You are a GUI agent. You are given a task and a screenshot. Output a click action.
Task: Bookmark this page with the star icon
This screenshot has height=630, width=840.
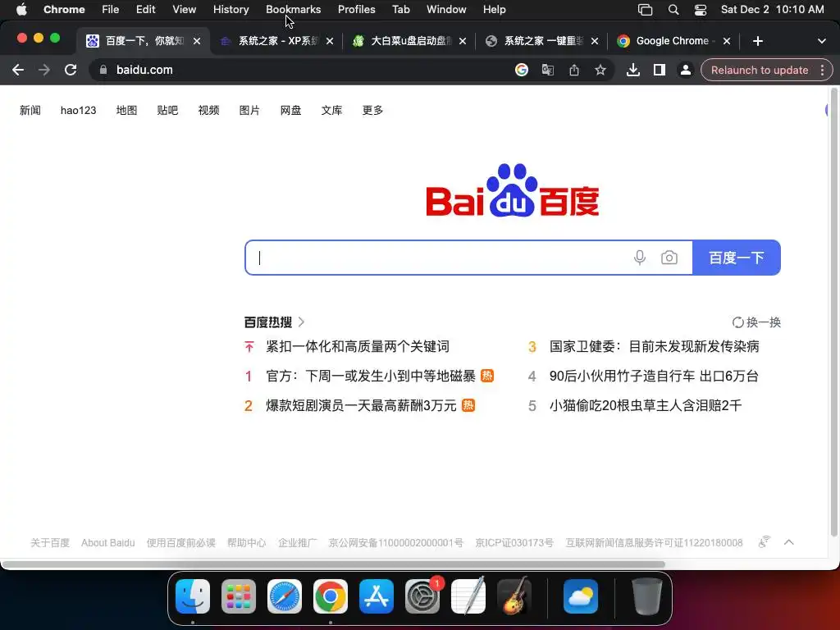point(600,70)
